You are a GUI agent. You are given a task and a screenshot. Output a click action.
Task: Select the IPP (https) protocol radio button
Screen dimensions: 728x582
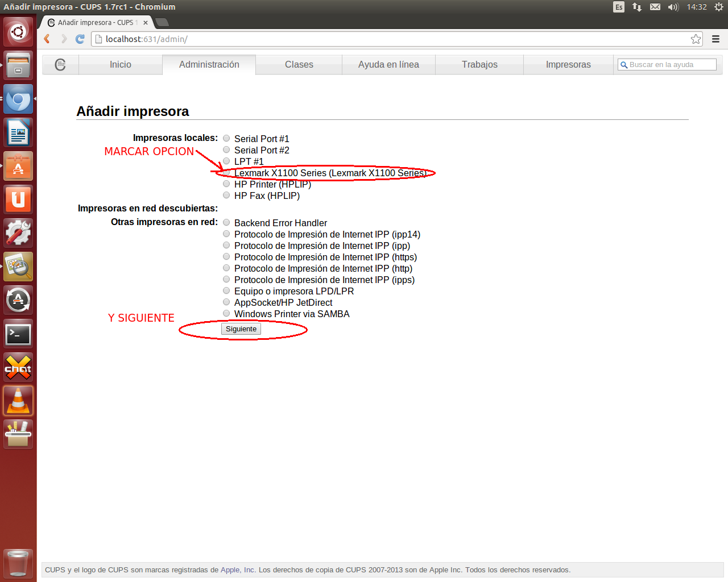(226, 256)
